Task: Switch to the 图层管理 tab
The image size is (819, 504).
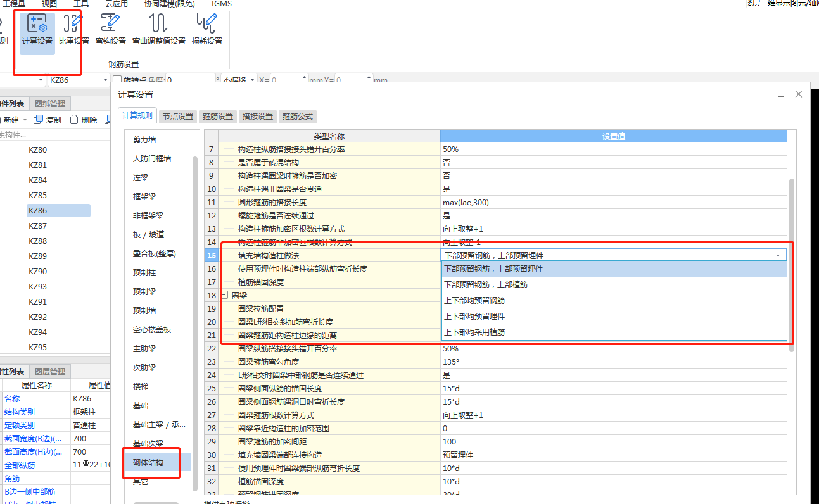Action: [x=50, y=371]
